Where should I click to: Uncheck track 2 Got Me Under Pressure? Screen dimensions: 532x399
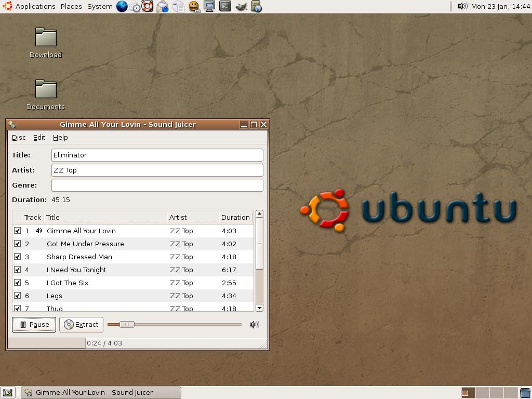pyautogui.click(x=17, y=244)
